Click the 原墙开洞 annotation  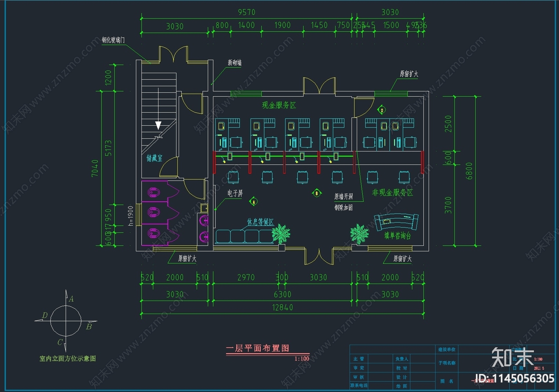[343, 197]
